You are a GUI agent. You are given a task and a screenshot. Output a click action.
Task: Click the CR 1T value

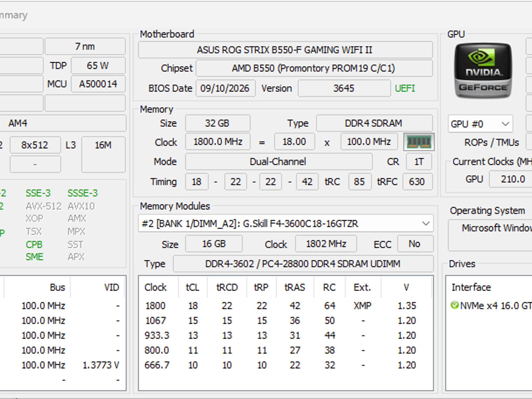click(419, 162)
